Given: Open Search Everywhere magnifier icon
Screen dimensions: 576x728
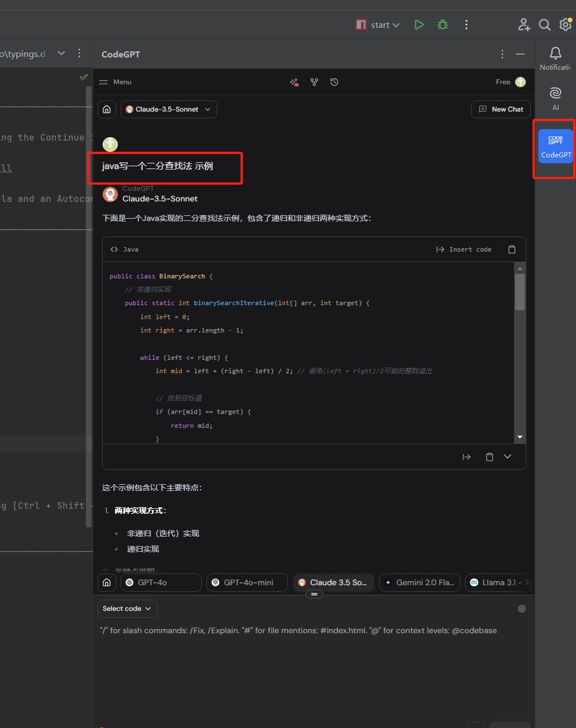Looking at the screenshot, I should 545,25.
